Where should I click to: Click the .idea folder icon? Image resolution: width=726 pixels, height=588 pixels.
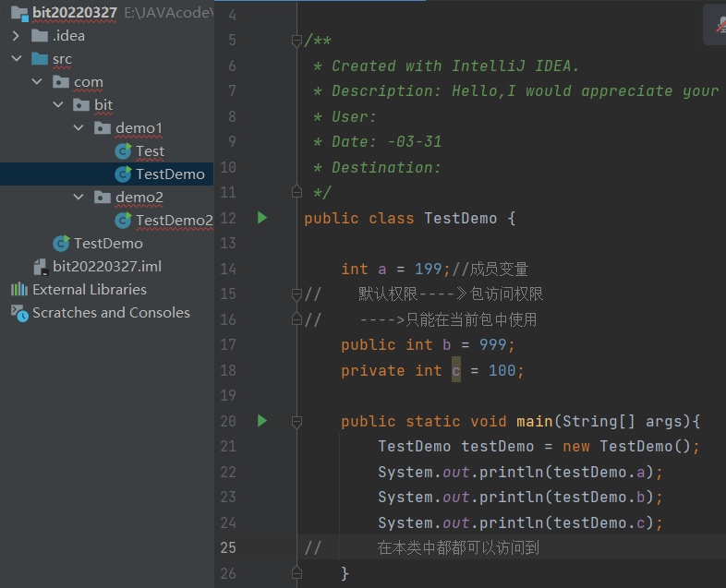[40, 36]
